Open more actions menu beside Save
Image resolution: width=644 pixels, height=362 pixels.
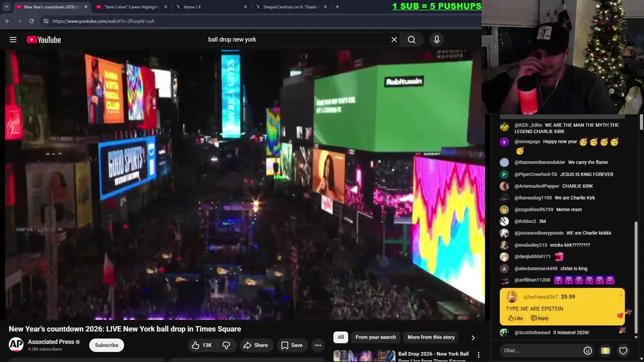coord(318,345)
